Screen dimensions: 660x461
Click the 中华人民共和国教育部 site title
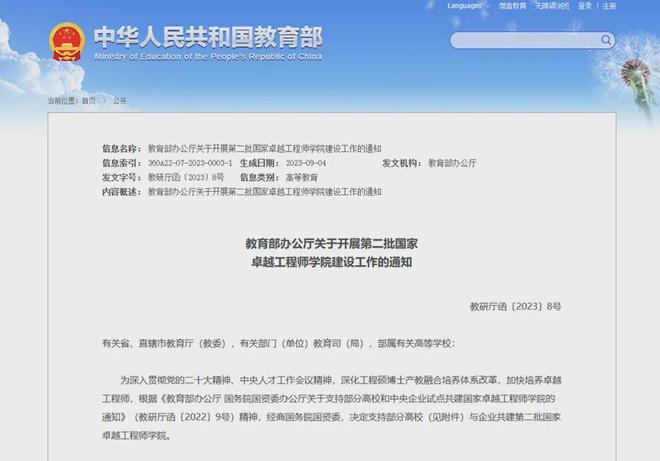pyautogui.click(x=208, y=37)
